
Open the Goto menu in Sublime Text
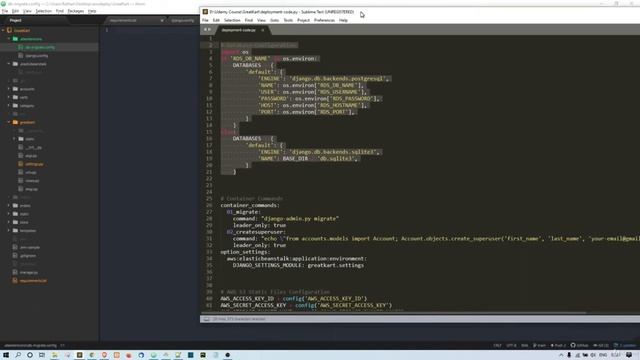coord(274,20)
